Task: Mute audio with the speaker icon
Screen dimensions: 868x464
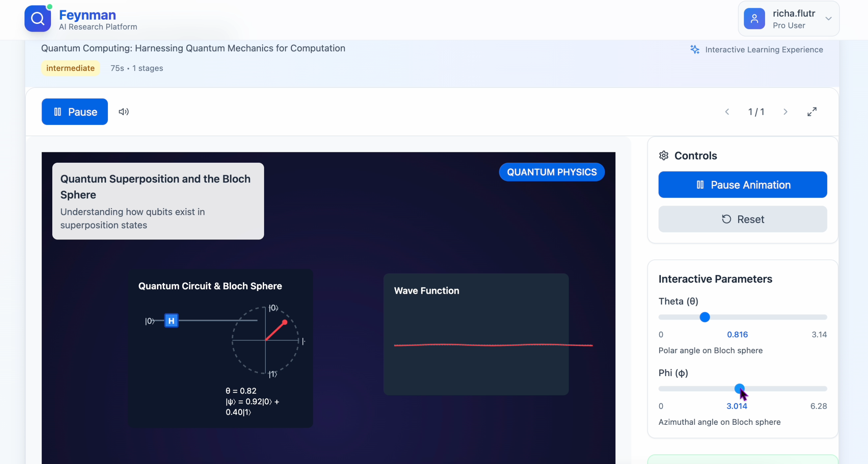Action: (123, 111)
